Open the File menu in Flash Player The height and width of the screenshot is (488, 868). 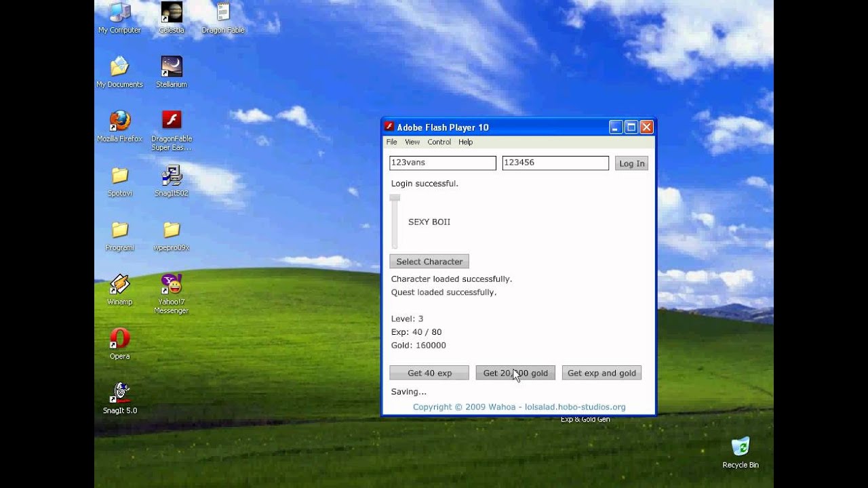[391, 142]
